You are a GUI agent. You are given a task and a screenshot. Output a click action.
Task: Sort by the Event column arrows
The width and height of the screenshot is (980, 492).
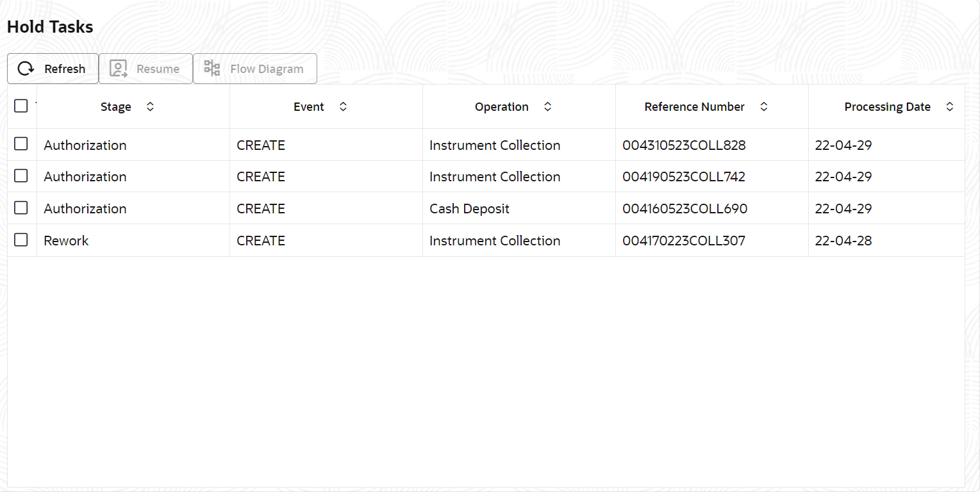tap(343, 107)
